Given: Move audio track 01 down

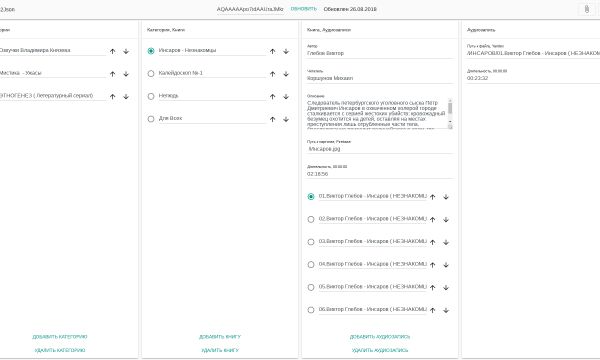Looking at the screenshot, I should point(446,197).
